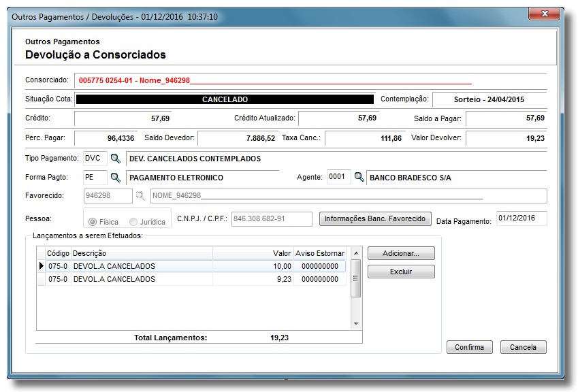Click the Favorecido code field 946298
Screen dimensions: 578x392
108,195
